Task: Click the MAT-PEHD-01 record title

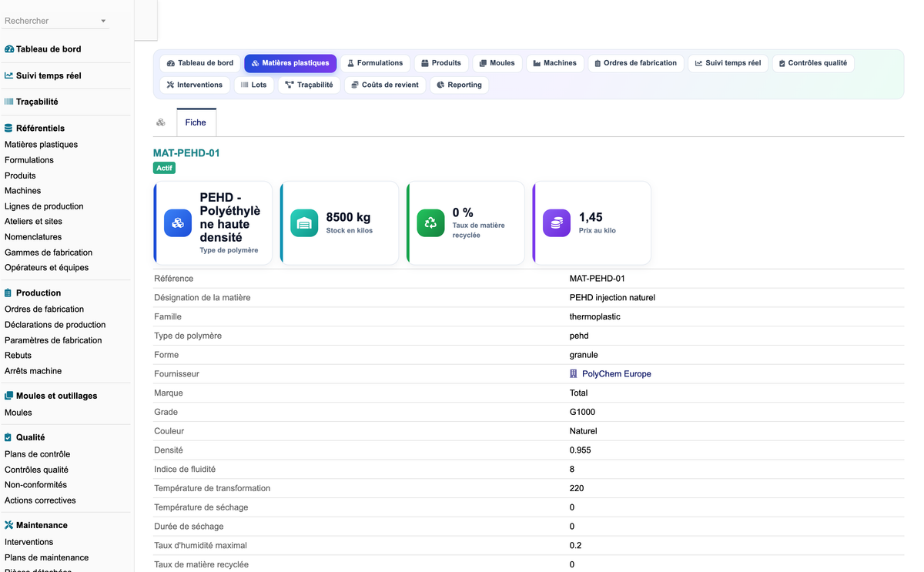Action: click(x=186, y=153)
